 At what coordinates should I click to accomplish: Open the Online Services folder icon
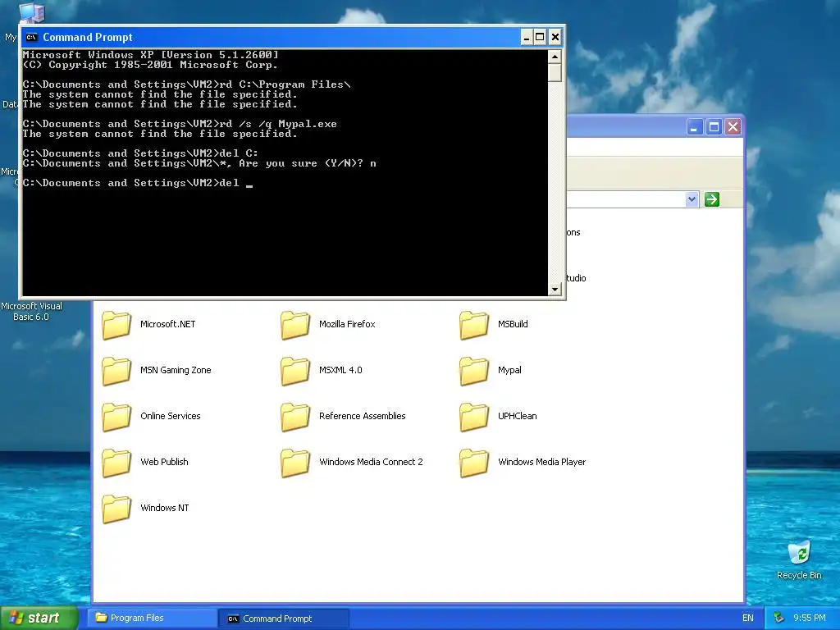(116, 417)
